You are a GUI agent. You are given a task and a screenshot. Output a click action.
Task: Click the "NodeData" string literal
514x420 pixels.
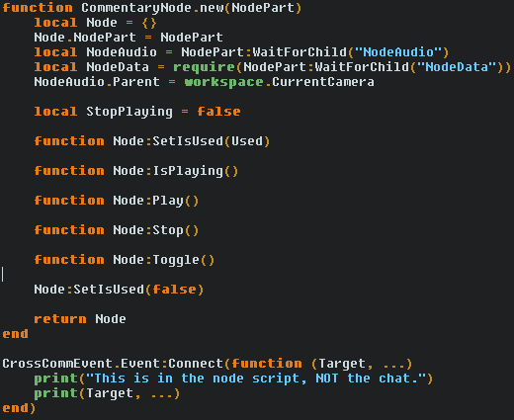point(457,67)
